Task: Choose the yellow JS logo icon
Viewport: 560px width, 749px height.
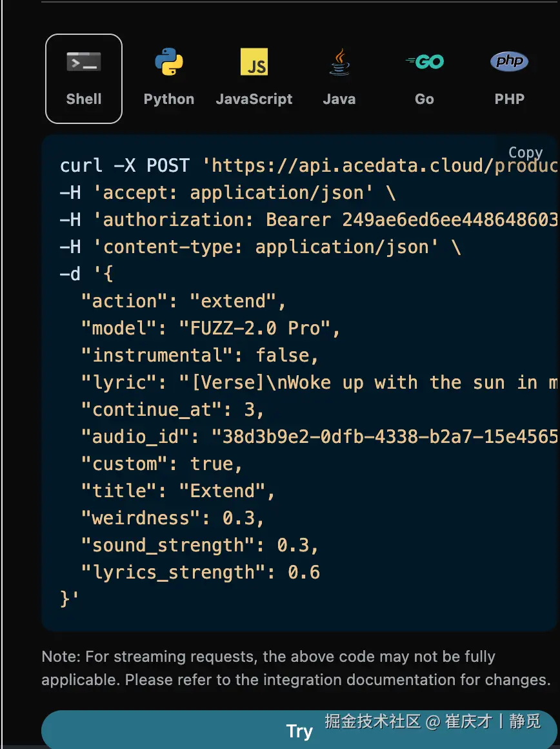Action: coord(254,62)
